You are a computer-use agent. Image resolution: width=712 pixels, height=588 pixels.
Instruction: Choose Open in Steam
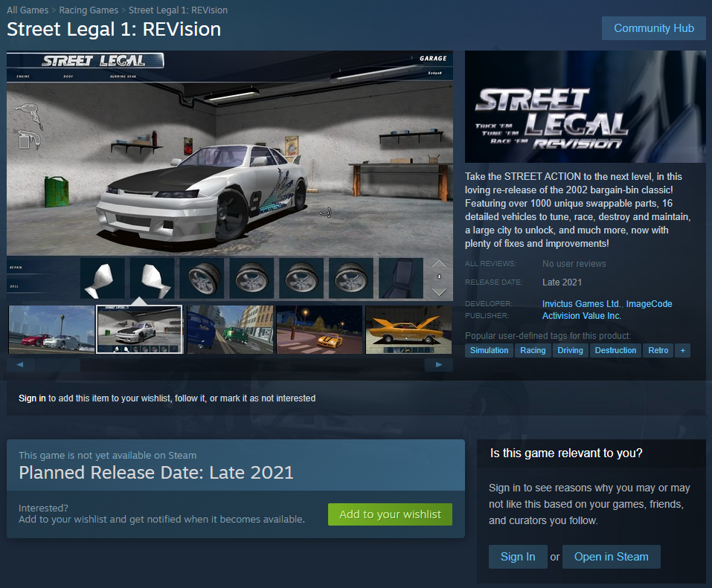(x=612, y=557)
